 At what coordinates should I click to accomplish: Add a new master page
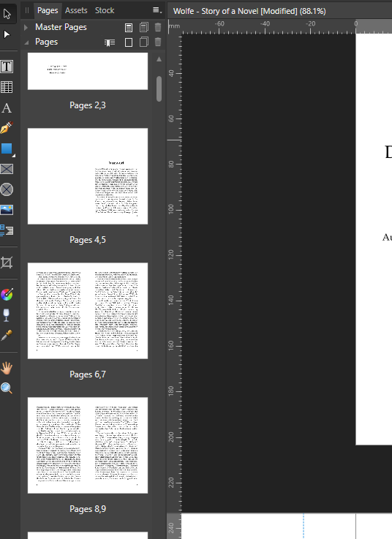point(129,28)
